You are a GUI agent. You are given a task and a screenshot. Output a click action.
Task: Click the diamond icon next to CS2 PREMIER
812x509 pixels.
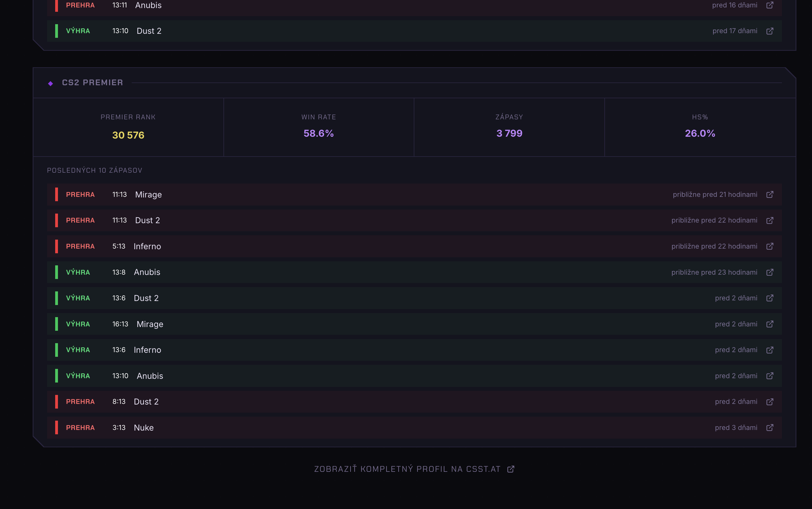coord(51,83)
